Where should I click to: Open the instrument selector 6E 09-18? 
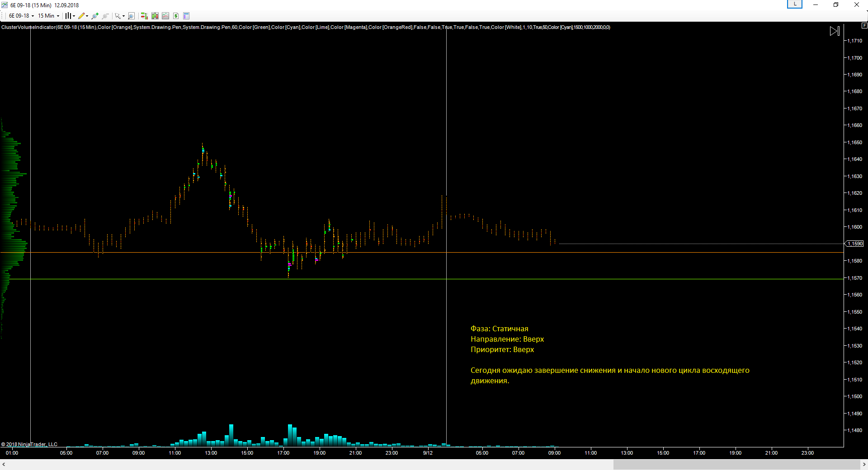(x=21, y=16)
